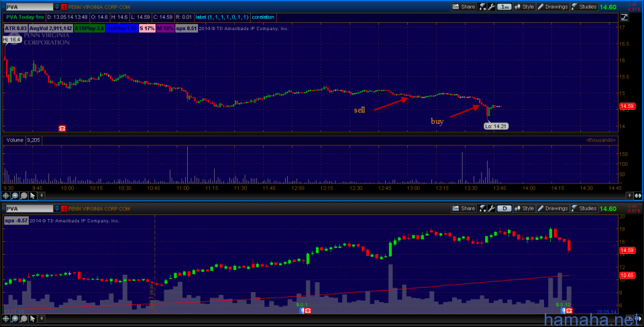Change the D timeframe on the lower chart
This screenshot has width=644, height=327.
click(x=504, y=208)
